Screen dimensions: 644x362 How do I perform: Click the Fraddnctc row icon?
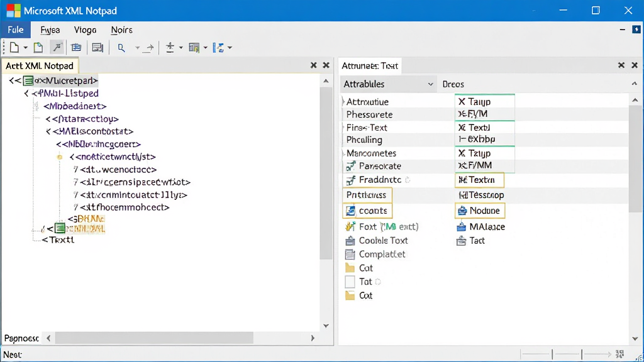350,180
